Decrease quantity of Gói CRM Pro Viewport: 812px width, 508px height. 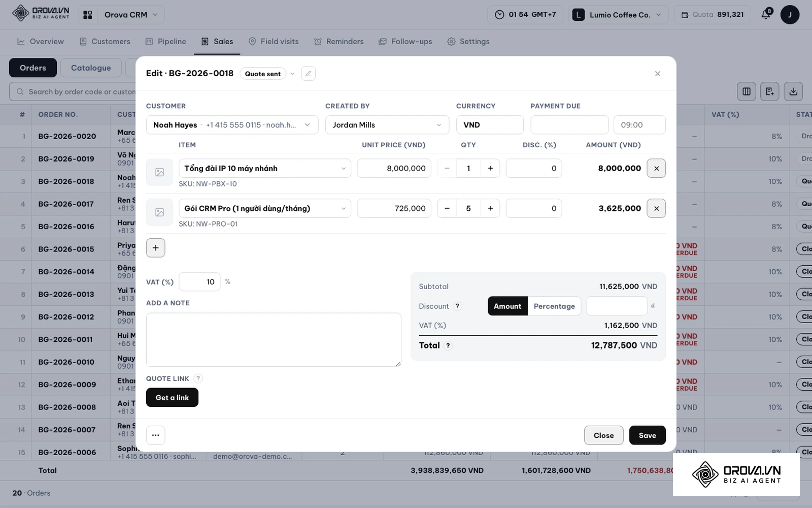(x=447, y=208)
